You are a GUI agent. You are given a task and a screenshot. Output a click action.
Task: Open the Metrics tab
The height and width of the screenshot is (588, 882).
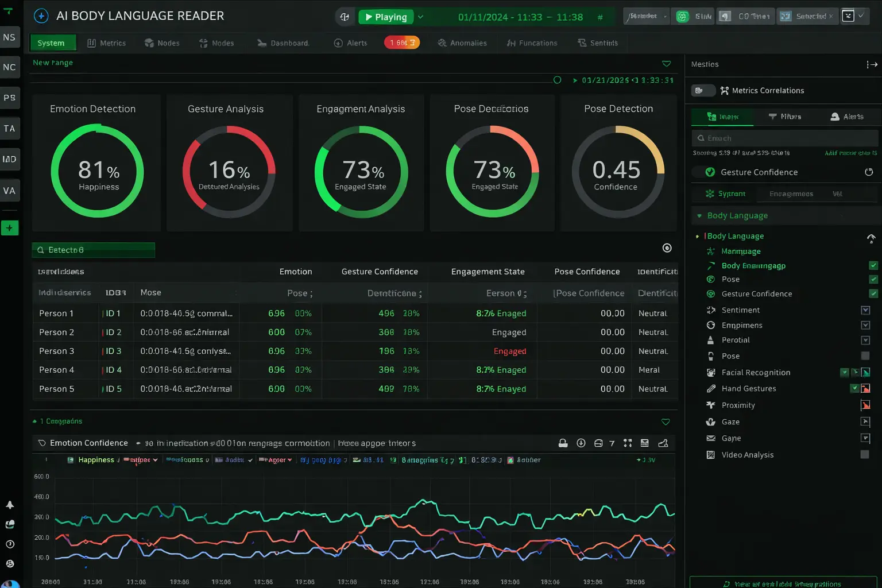pyautogui.click(x=107, y=43)
